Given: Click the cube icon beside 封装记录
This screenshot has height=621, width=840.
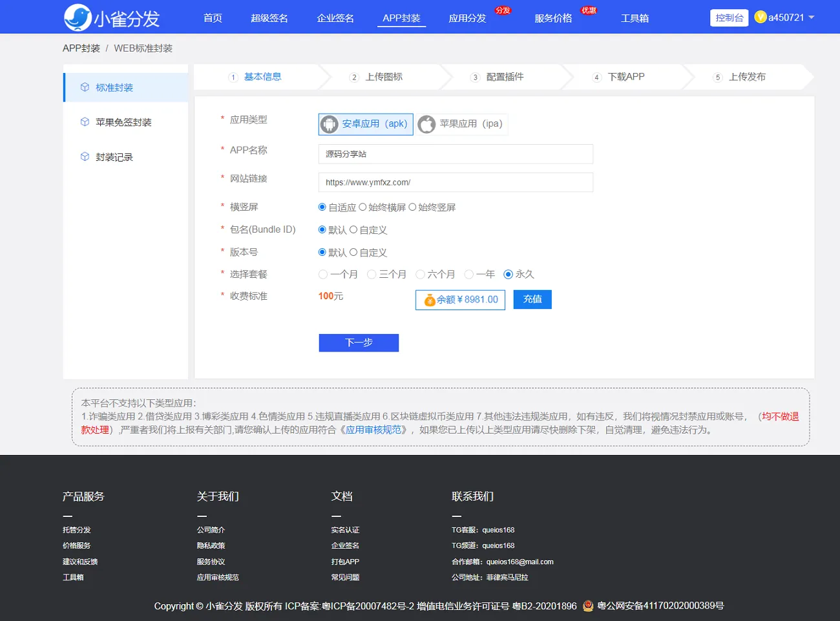Looking at the screenshot, I should (x=85, y=157).
